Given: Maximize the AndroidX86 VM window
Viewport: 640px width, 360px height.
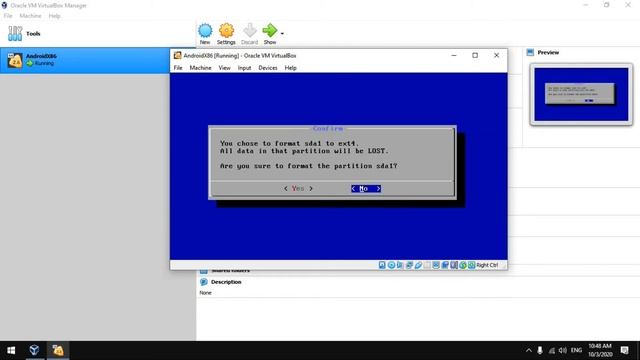Looking at the screenshot, I should click(475, 56).
